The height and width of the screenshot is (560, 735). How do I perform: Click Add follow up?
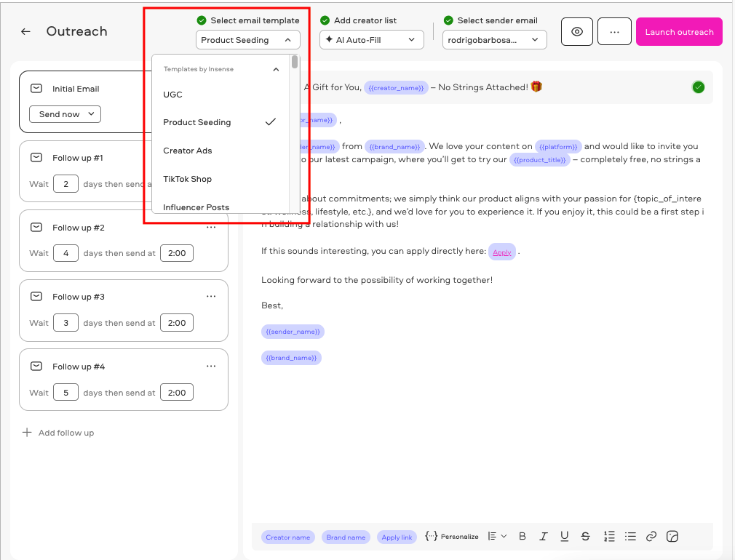tap(58, 433)
